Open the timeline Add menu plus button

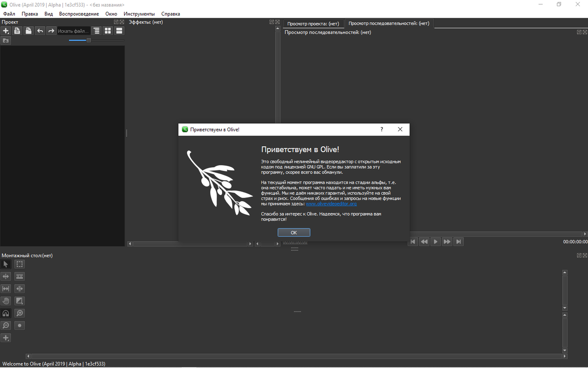[x=6, y=338]
